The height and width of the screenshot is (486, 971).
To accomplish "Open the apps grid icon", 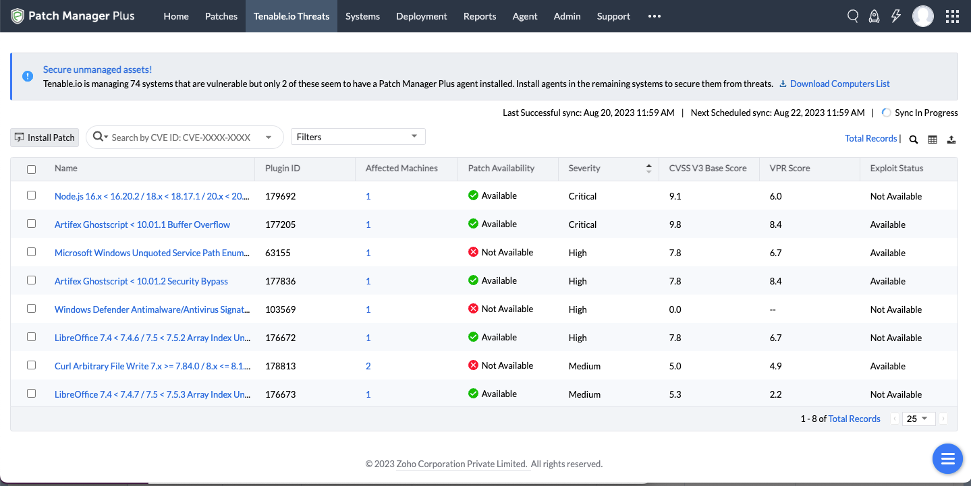I will pos(952,16).
